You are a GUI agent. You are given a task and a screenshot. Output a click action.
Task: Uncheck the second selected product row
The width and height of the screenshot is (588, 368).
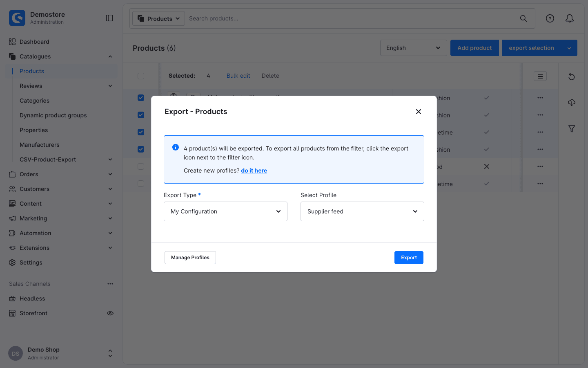point(141,115)
